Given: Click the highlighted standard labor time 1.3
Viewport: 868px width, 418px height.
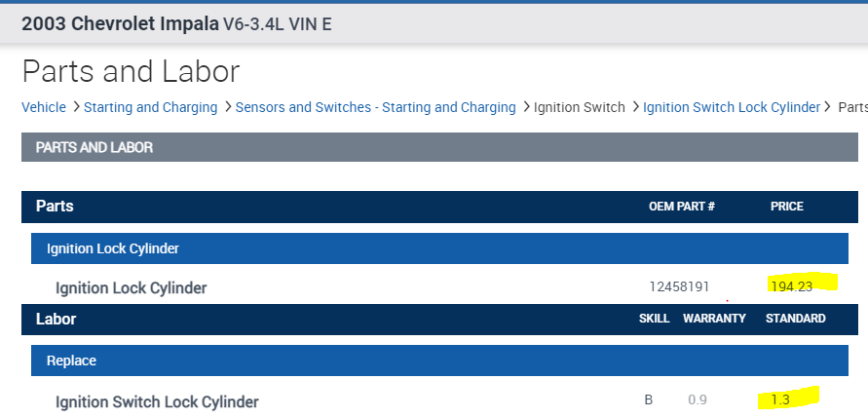Looking at the screenshot, I should coord(779,399).
